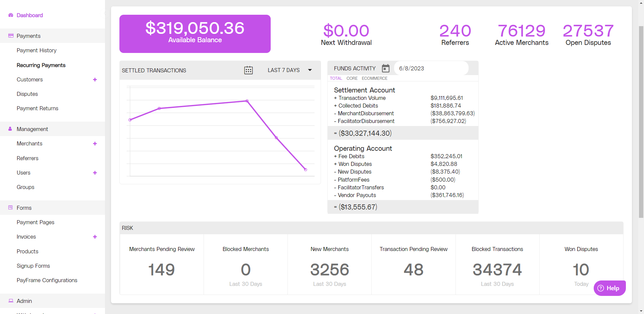Select the Management section header
Viewport: 644px width, 314px height.
coord(52,129)
